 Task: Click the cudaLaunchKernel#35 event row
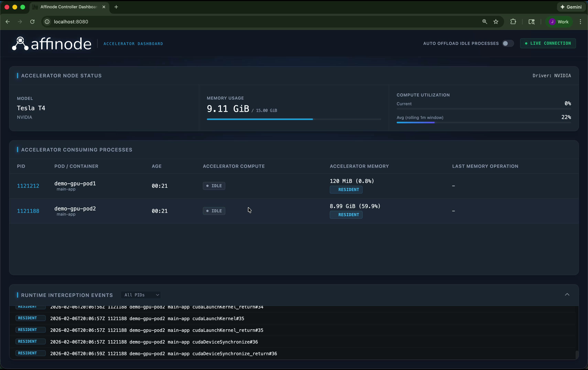[x=292, y=318]
